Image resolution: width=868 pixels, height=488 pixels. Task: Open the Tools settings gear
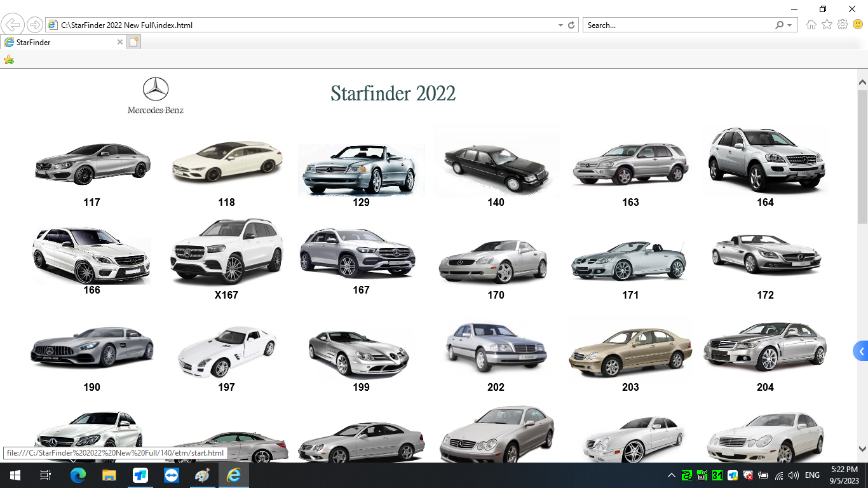[843, 25]
